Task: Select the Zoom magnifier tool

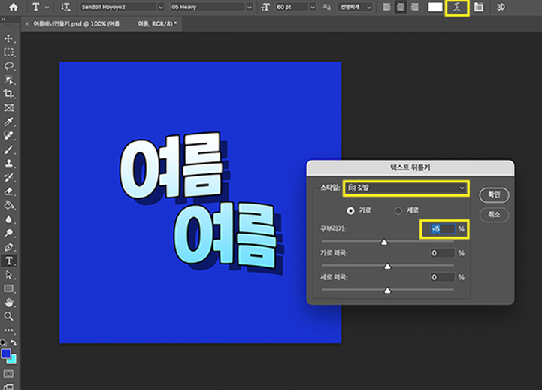Action: coord(9,316)
